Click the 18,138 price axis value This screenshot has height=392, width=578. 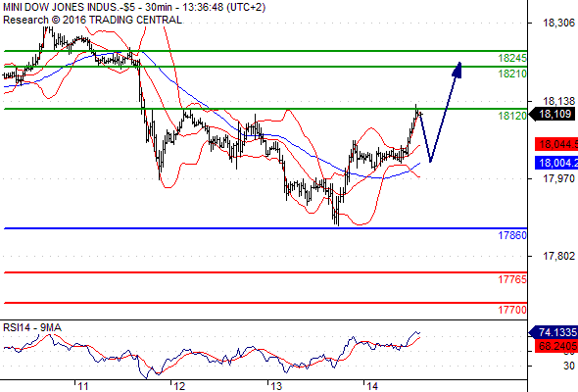coord(558,101)
